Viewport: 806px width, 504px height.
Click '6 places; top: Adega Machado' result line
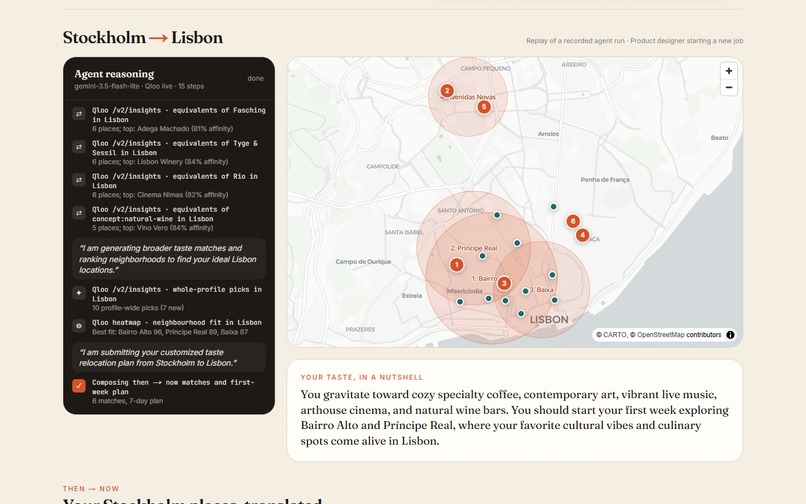coord(162,129)
